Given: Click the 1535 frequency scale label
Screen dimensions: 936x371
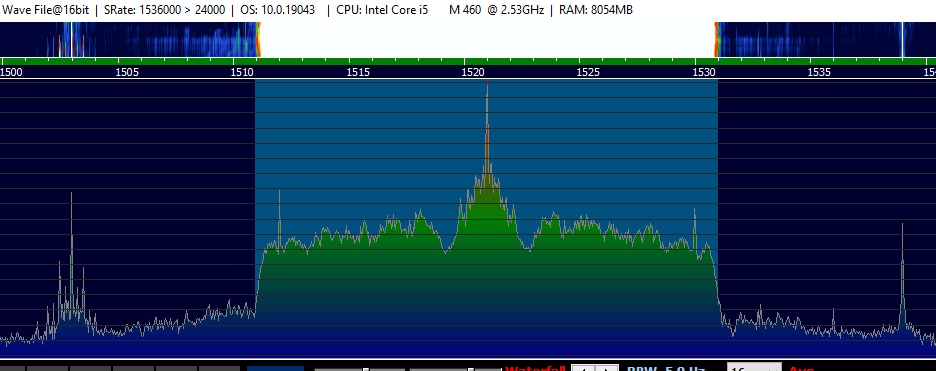Looking at the screenshot, I should pos(819,73).
